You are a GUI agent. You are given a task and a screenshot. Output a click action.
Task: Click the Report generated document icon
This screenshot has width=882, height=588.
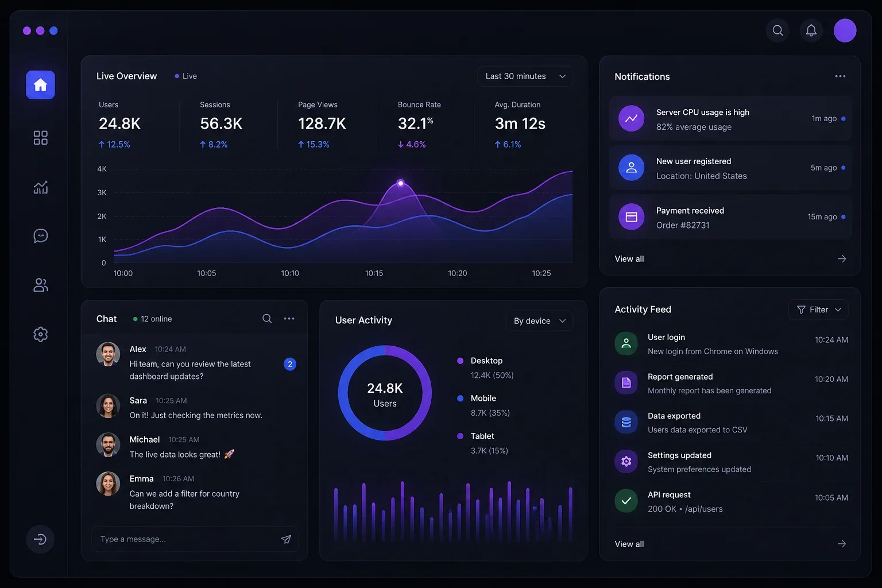tap(626, 383)
